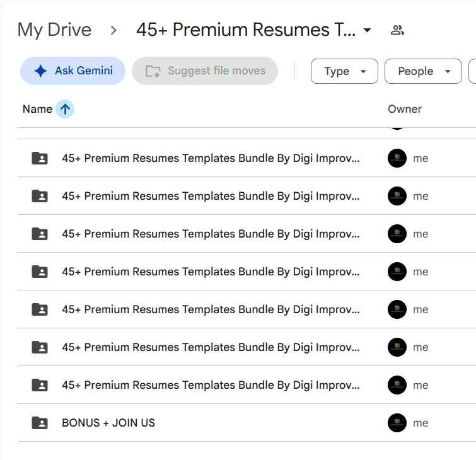Click the sparkle icon in Ask Gemini
Screen dimensions: 476x460
41,71
